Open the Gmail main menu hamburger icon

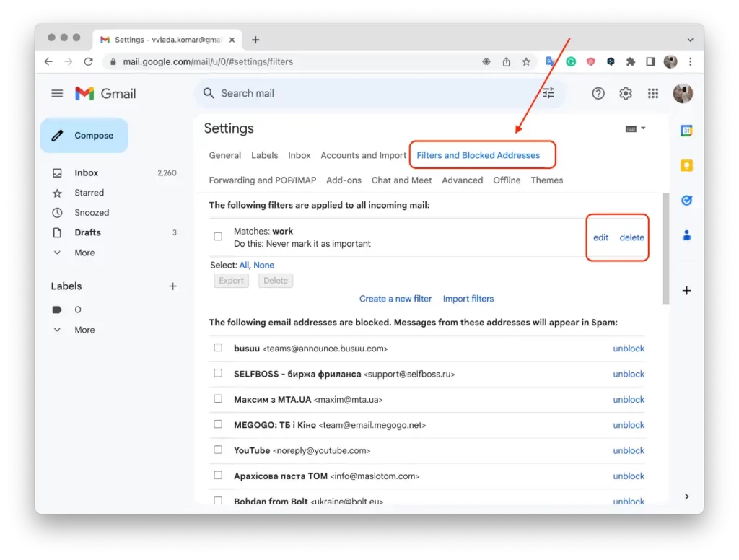pyautogui.click(x=57, y=93)
